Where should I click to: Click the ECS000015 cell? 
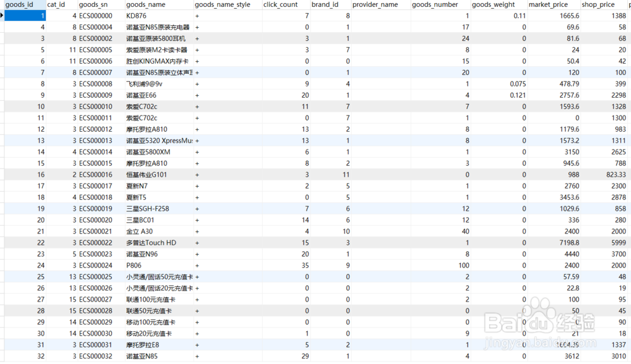point(101,163)
